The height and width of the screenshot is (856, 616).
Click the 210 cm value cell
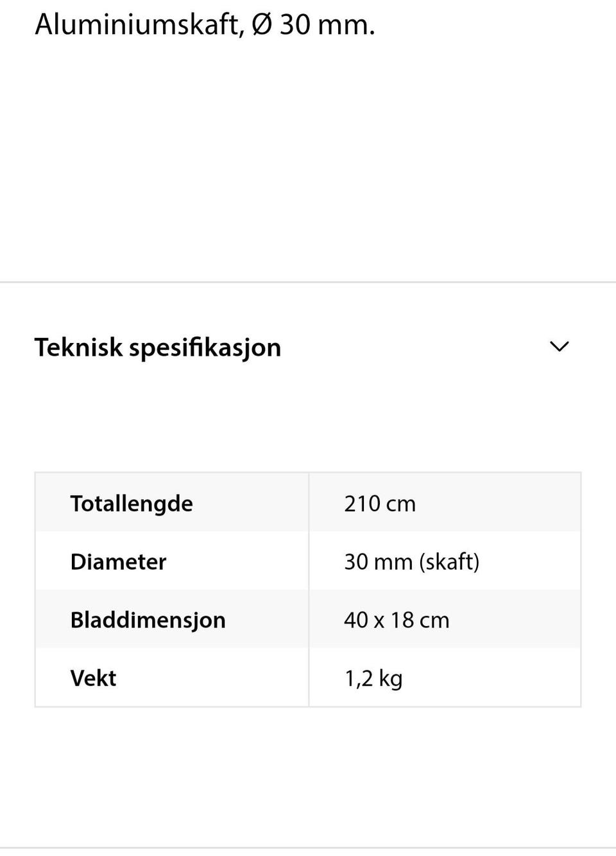coord(445,503)
